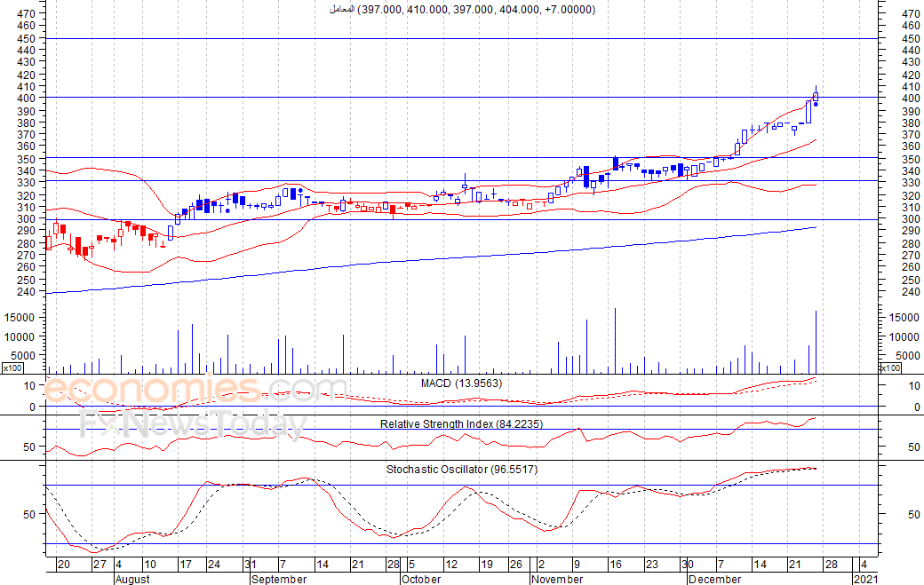Click date label 12 on time axis

click(x=450, y=565)
